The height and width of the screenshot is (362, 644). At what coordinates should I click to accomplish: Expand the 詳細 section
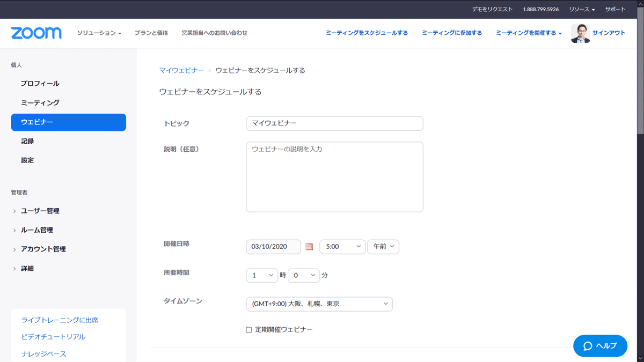[x=27, y=268]
